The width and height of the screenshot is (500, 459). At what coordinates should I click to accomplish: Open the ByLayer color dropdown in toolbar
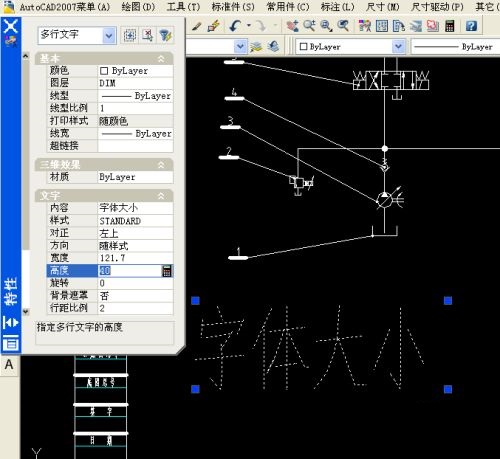(x=398, y=46)
